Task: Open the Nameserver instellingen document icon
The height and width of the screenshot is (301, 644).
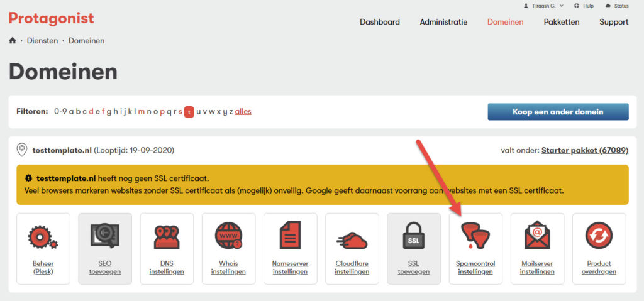Action: (x=290, y=235)
